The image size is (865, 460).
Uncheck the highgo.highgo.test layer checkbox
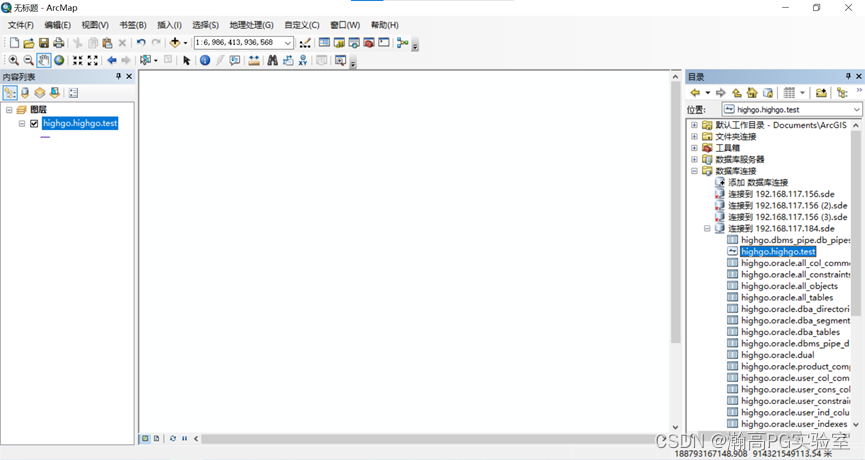click(x=34, y=124)
